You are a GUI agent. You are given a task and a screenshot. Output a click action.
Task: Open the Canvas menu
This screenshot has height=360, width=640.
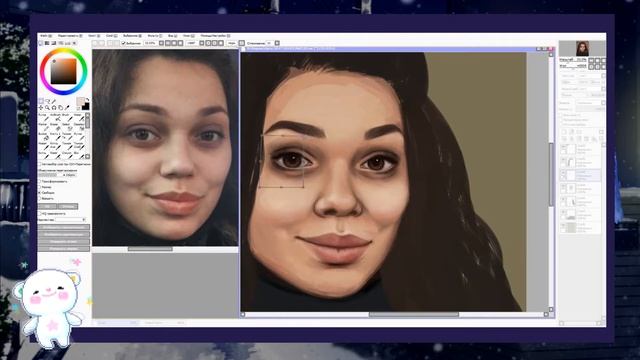[94, 36]
